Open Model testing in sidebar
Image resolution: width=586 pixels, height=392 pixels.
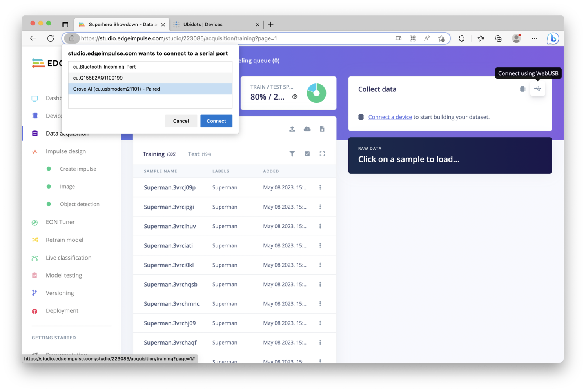(64, 275)
